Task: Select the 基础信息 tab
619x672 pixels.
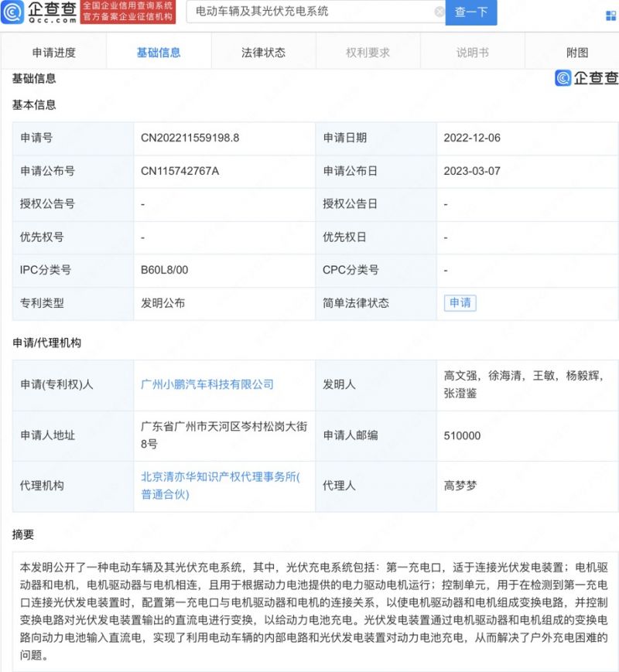Action: pyautogui.click(x=159, y=53)
